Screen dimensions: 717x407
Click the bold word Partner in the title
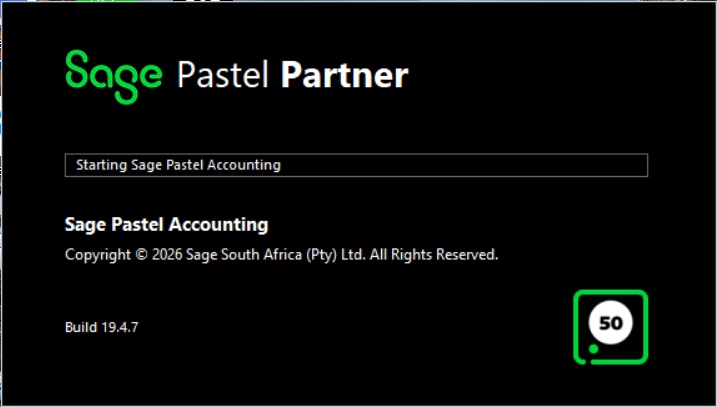point(345,75)
